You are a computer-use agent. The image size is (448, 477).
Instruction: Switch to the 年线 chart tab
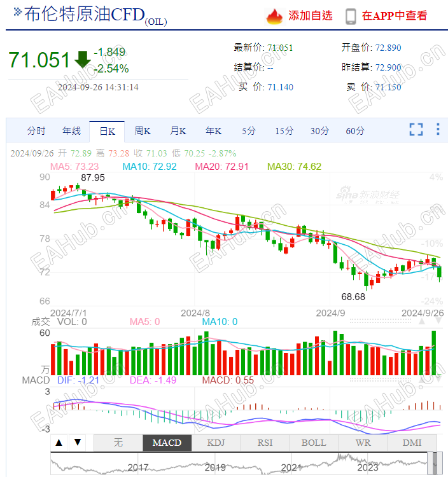click(x=71, y=131)
